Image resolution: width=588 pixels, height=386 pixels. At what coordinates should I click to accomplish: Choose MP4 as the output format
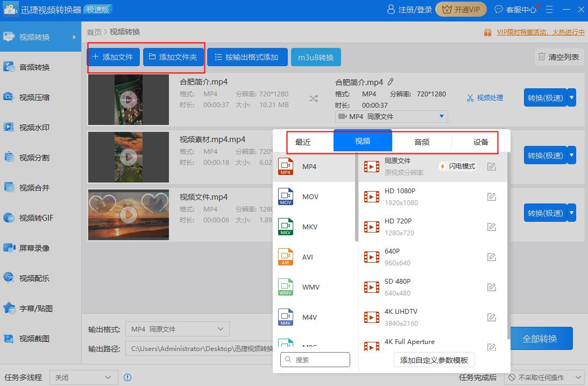click(x=309, y=166)
